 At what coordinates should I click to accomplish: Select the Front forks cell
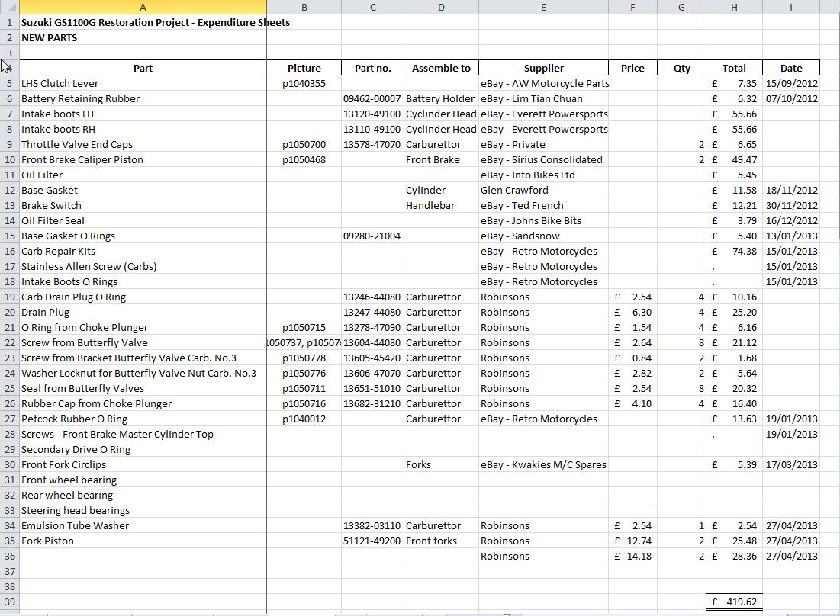[x=442, y=541]
